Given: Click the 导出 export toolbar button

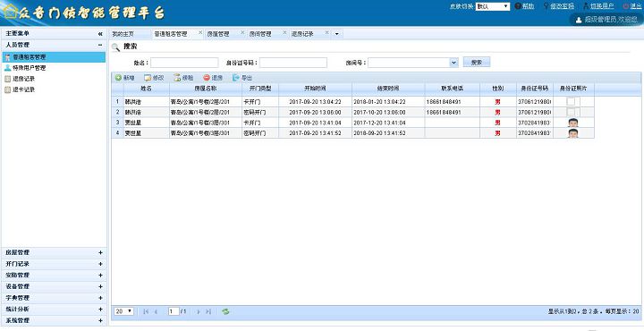Looking at the screenshot, I should 242,78.
